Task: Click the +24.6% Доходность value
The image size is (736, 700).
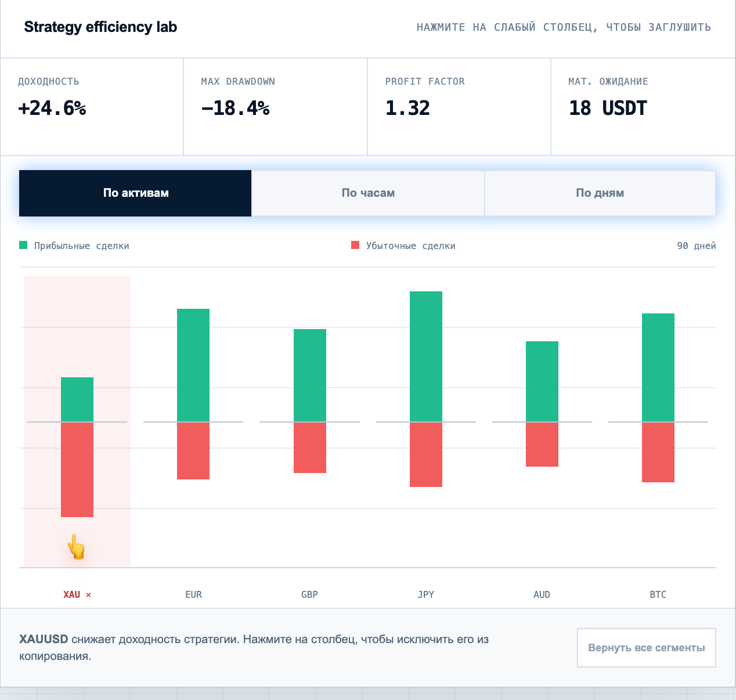Action: pos(52,108)
